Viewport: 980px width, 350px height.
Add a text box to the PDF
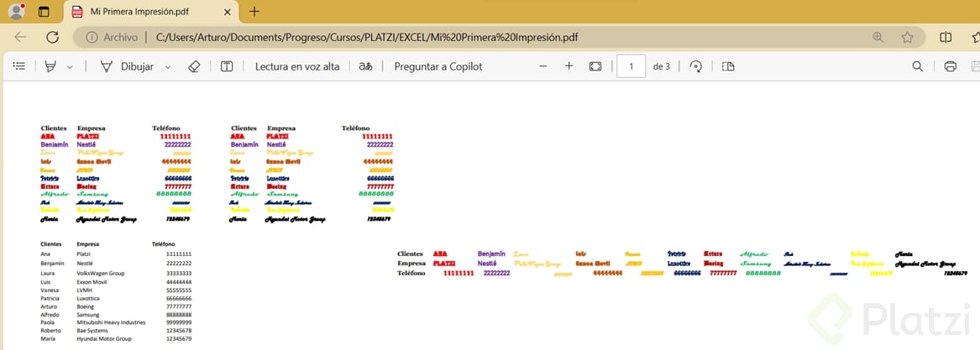pyautogui.click(x=227, y=66)
